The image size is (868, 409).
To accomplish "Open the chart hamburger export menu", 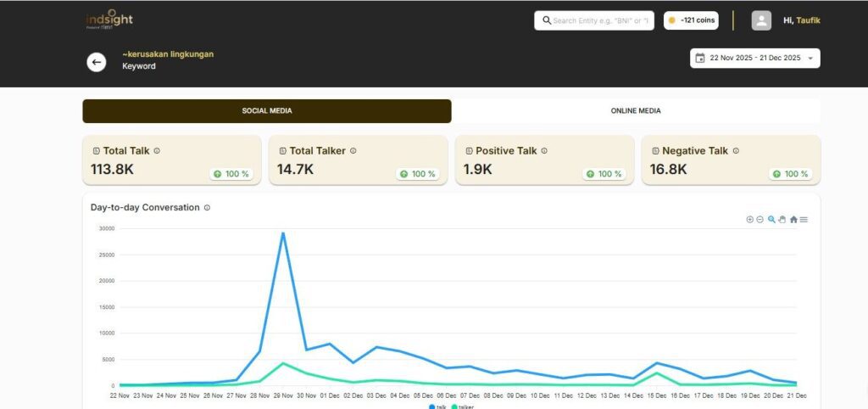I will 804,219.
